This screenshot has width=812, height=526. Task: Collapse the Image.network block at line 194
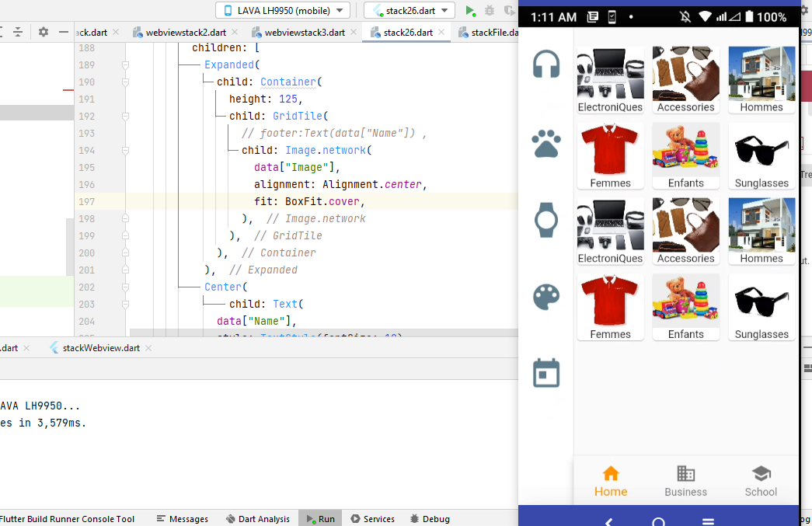tap(125, 150)
